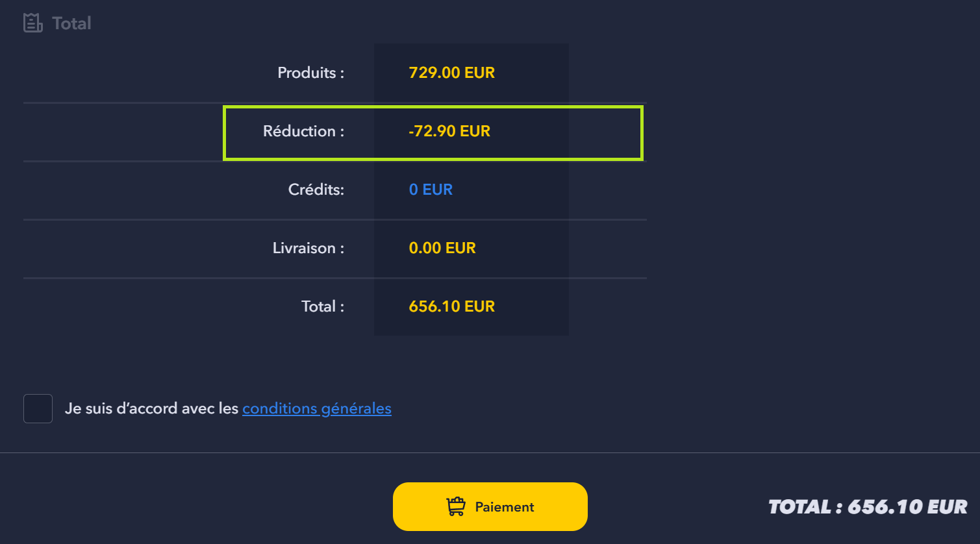Click the shopping cart icon on Paiement
The image size is (980, 544).
tap(456, 506)
